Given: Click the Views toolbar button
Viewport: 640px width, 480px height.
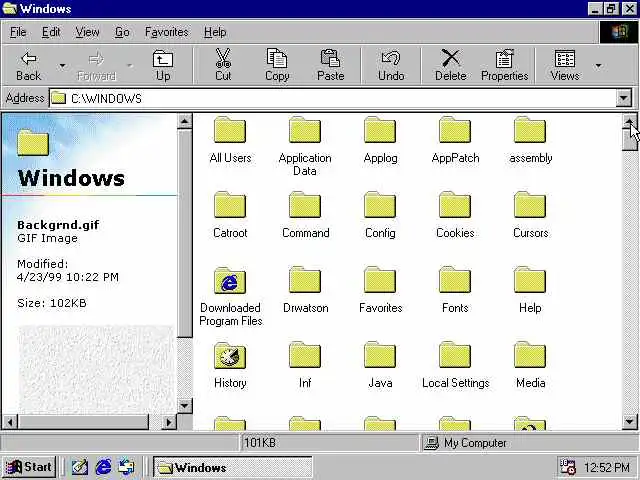Looking at the screenshot, I should pyautogui.click(x=564, y=65).
